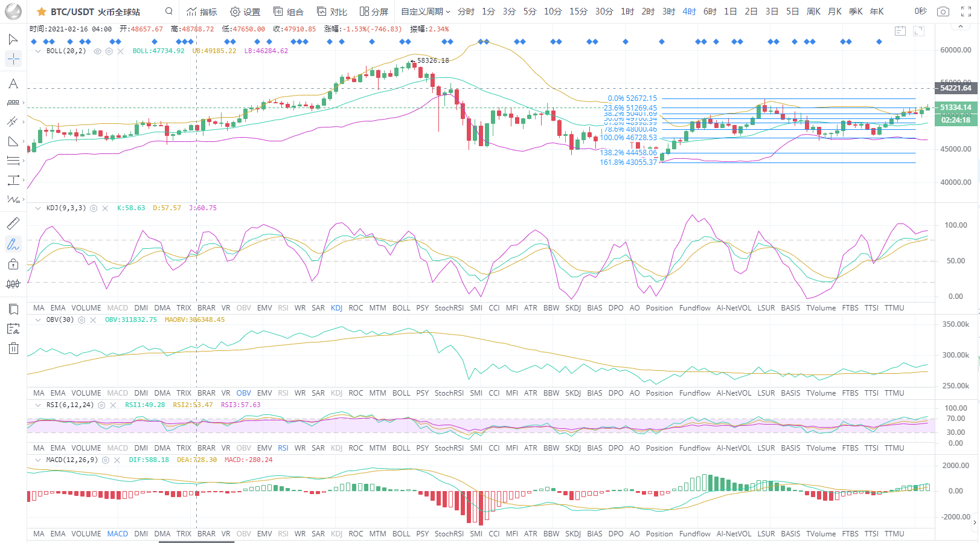Open the search icon beside BTC/USDT
Image resolution: width=980 pixels, height=543 pixels.
click(169, 11)
